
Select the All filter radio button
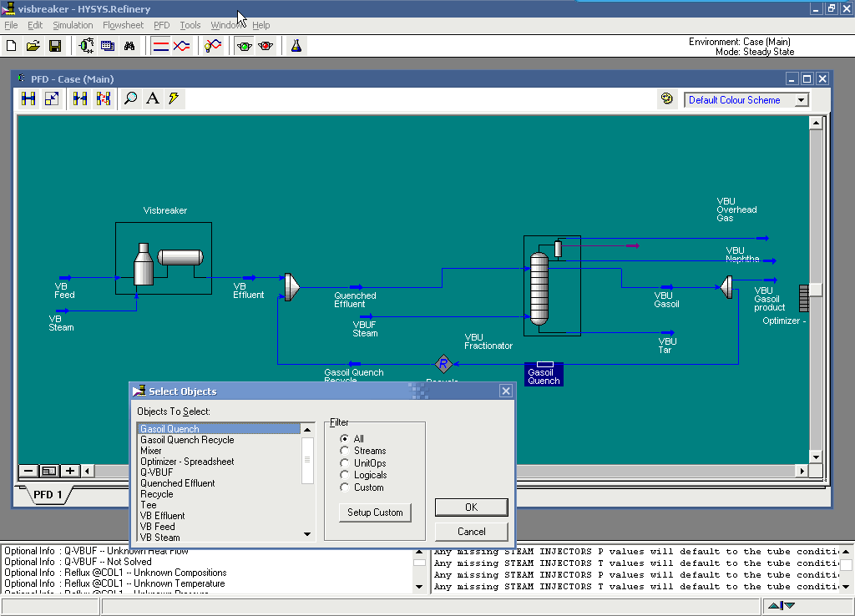tap(344, 439)
